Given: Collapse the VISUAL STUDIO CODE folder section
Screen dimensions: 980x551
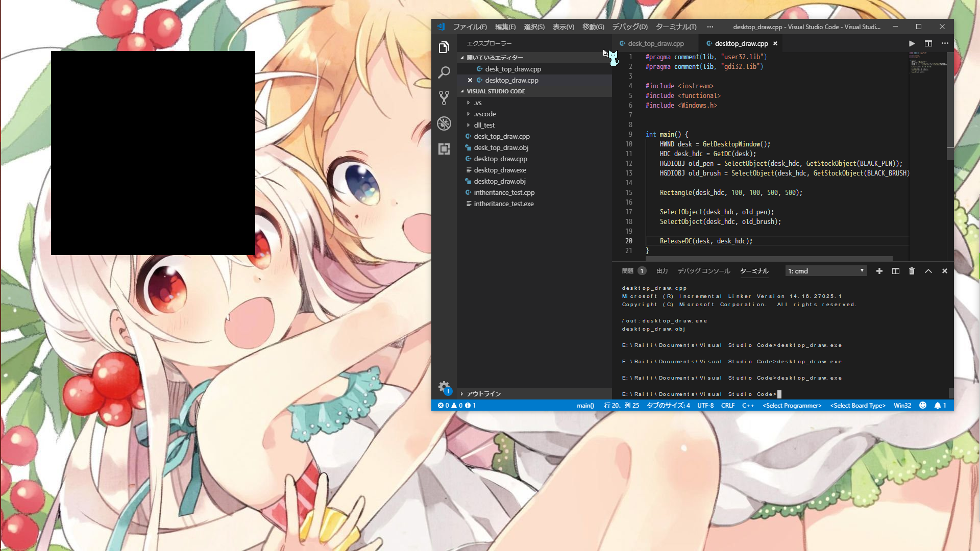Looking at the screenshot, I should pos(495,91).
